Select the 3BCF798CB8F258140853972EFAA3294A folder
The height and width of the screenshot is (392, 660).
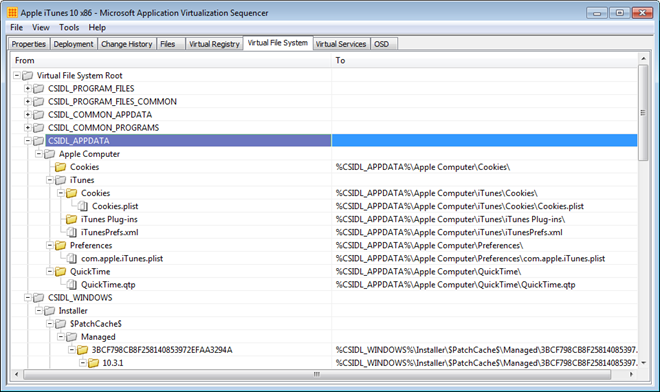click(x=162, y=350)
